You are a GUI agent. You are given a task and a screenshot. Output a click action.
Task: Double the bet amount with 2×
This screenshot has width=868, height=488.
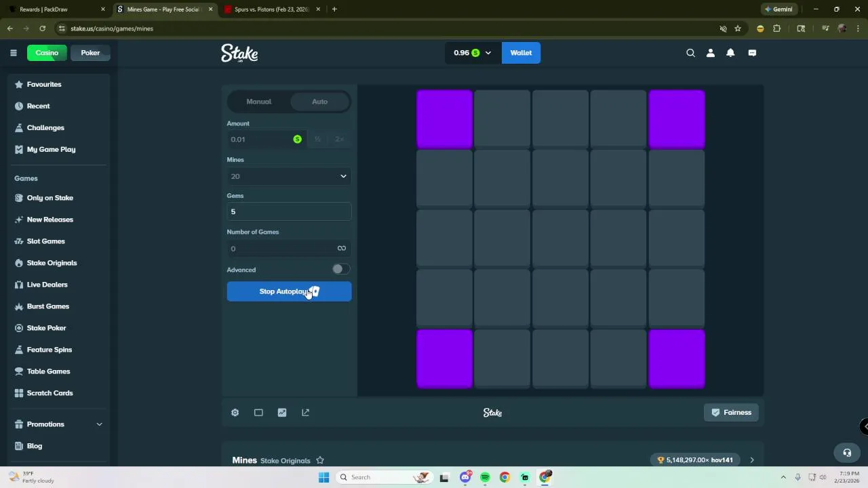tap(339, 139)
